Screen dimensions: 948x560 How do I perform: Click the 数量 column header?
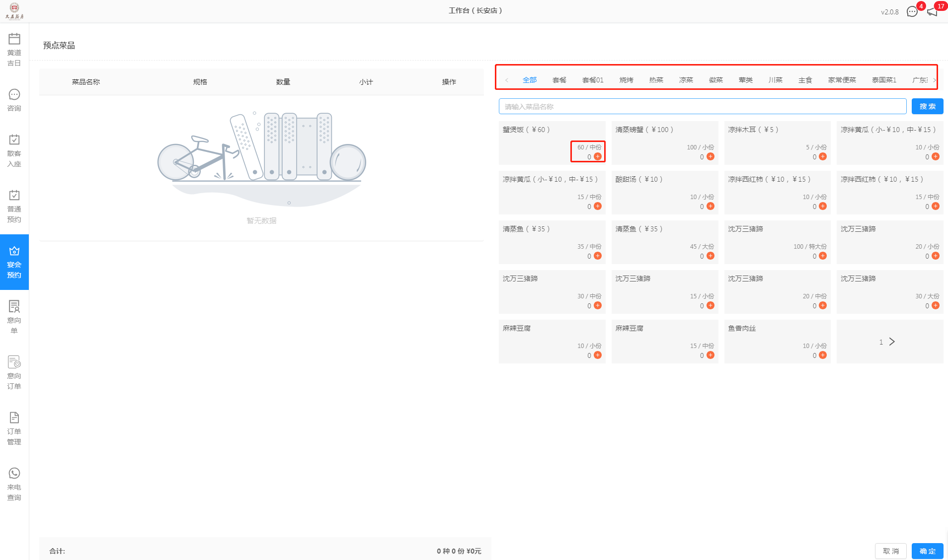283,82
